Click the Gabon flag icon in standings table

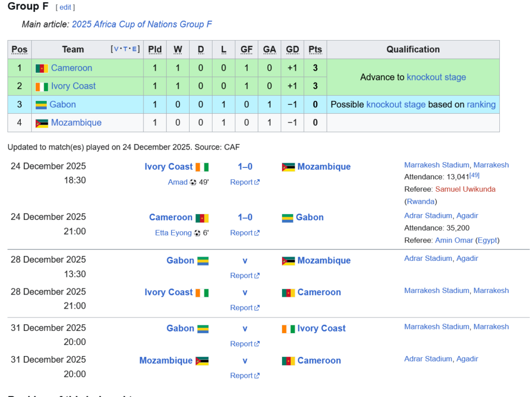(x=41, y=104)
